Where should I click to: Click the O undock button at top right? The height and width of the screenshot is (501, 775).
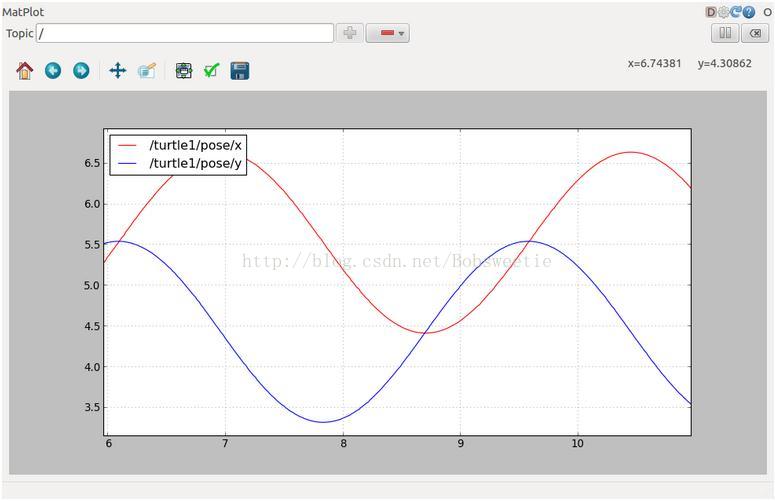[x=768, y=12]
